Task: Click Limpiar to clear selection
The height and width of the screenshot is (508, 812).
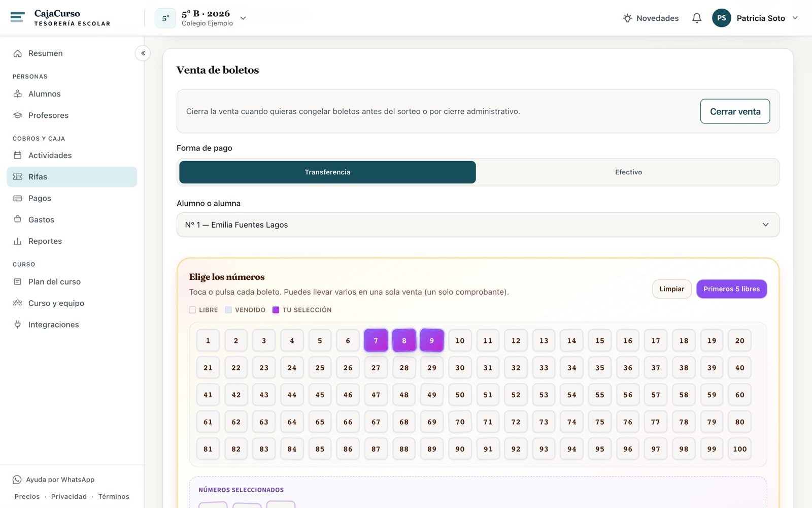Action: tap(672, 289)
